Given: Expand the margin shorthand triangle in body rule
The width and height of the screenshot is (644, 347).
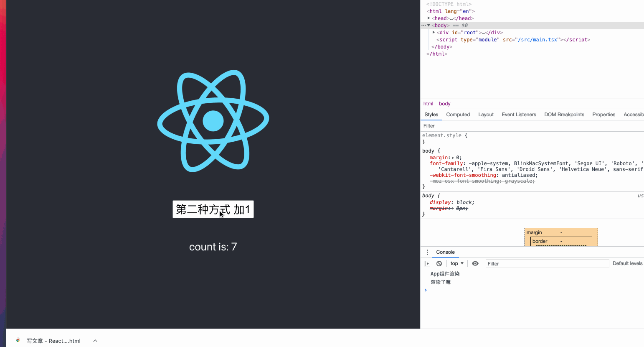Looking at the screenshot, I should [453, 158].
